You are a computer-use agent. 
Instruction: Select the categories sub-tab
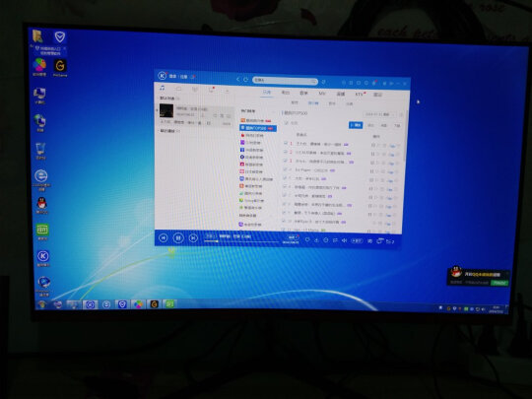(350, 103)
